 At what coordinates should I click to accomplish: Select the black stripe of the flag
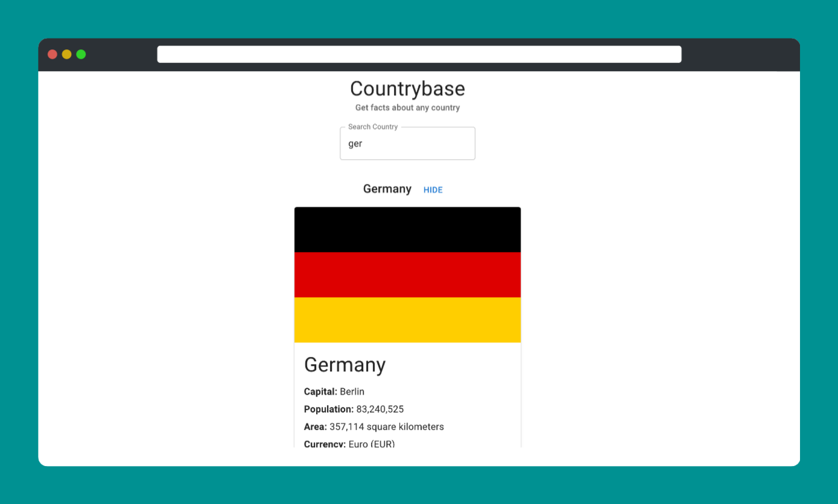point(407,229)
